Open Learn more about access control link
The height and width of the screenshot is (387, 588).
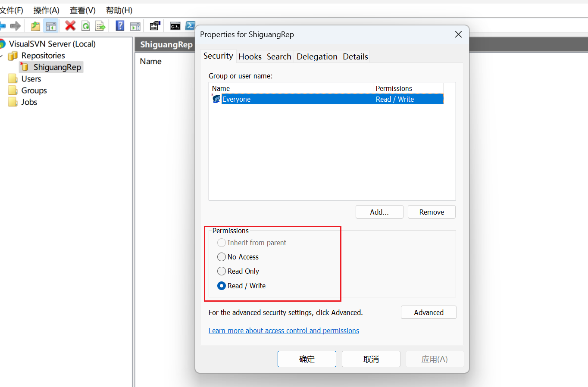tap(284, 331)
